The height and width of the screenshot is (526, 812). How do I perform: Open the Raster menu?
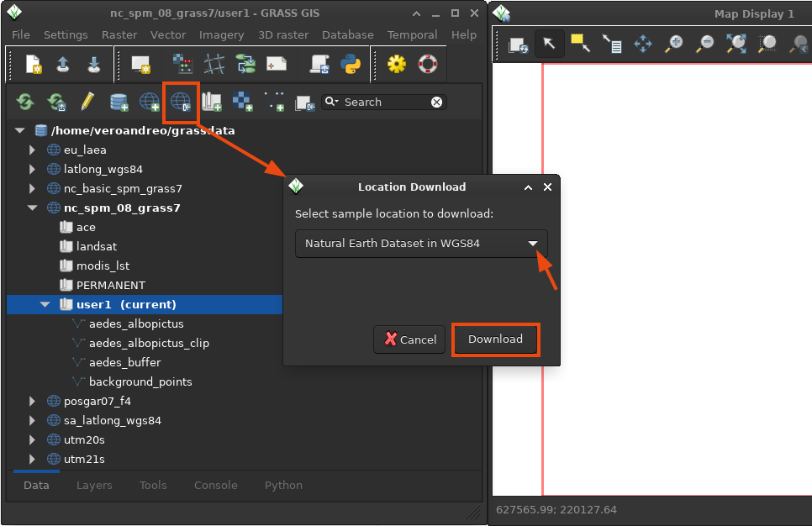(119, 34)
